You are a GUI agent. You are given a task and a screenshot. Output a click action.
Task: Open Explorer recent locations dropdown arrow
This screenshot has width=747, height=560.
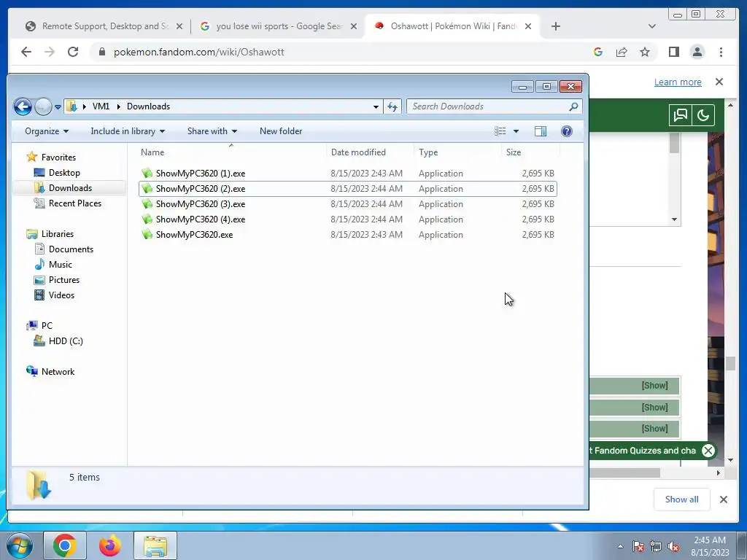point(58,107)
